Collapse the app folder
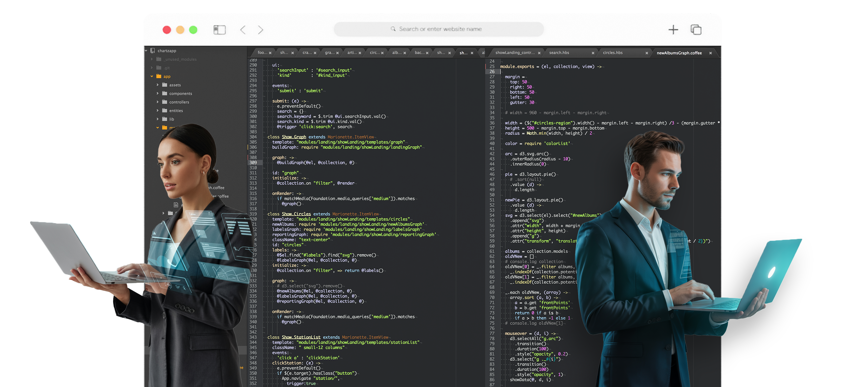The height and width of the screenshot is (387, 868). (152, 76)
